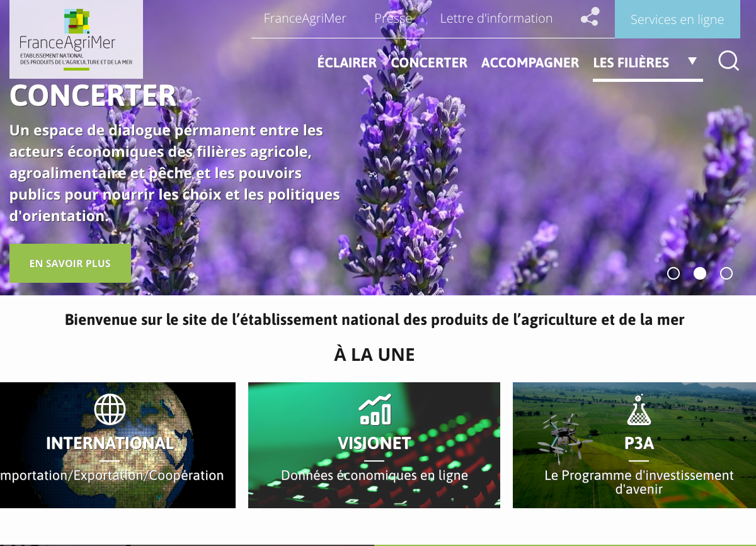Open Services en ligne
Screen dimensions: 756x546
pos(677,20)
